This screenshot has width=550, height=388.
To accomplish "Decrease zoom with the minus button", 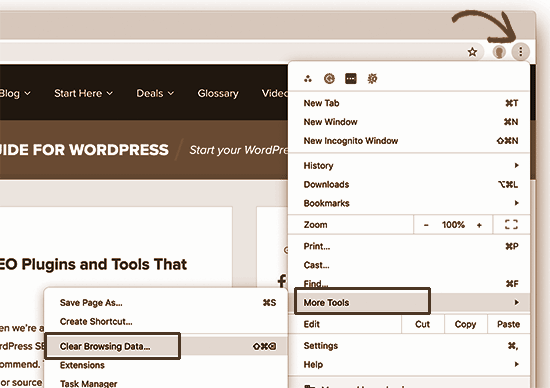I will (x=426, y=225).
